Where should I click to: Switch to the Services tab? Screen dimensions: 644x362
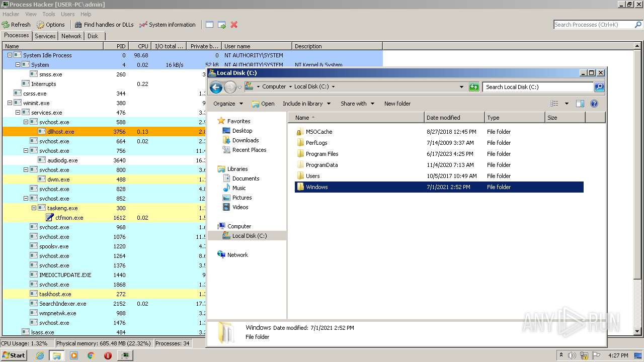click(x=45, y=36)
